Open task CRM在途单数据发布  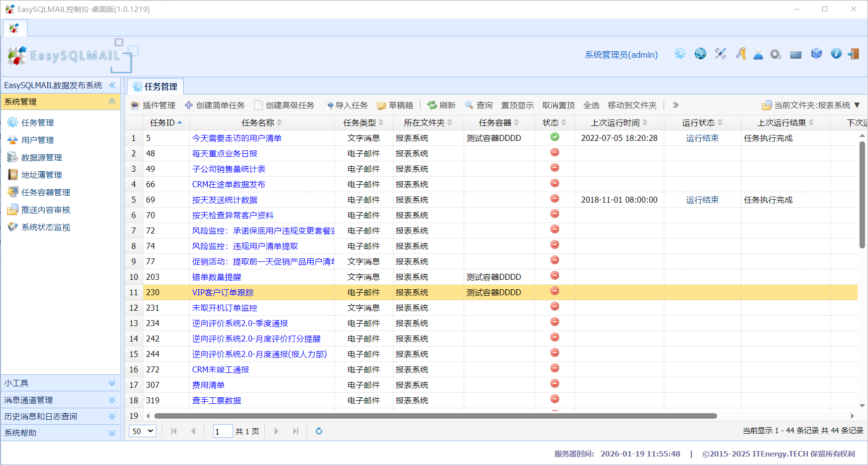coord(229,184)
